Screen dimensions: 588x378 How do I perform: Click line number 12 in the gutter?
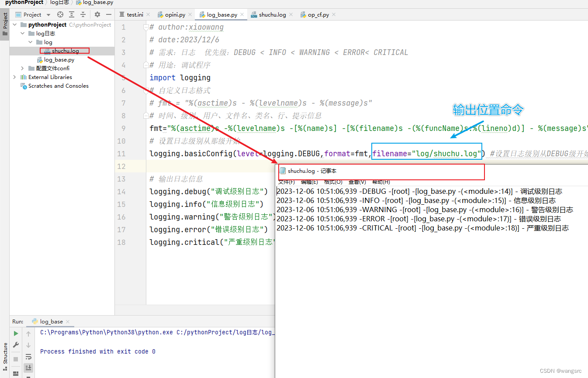pyautogui.click(x=121, y=166)
